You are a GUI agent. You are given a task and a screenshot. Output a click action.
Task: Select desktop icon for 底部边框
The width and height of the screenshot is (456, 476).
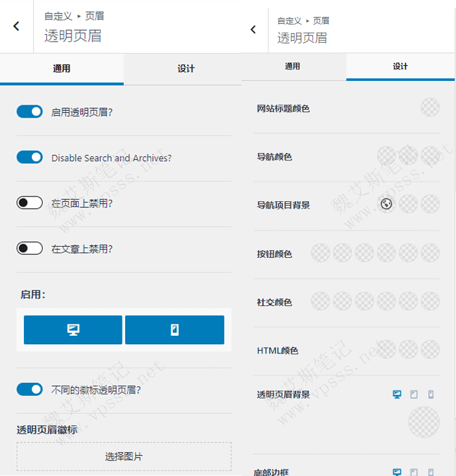(397, 472)
